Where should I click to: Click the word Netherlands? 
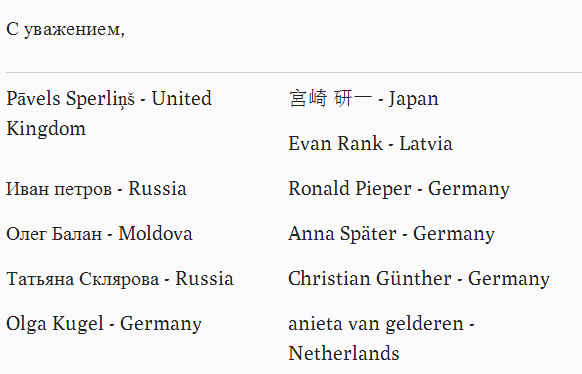(344, 353)
